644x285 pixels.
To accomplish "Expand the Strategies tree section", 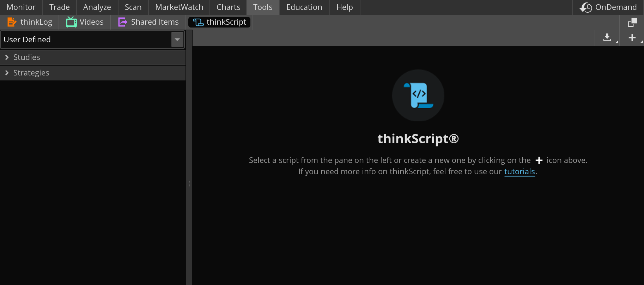I will pos(7,73).
